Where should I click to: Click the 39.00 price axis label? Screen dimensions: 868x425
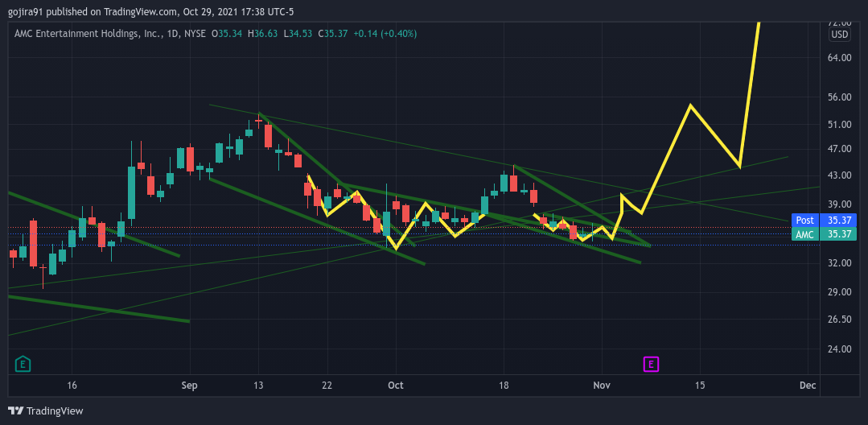(x=839, y=204)
